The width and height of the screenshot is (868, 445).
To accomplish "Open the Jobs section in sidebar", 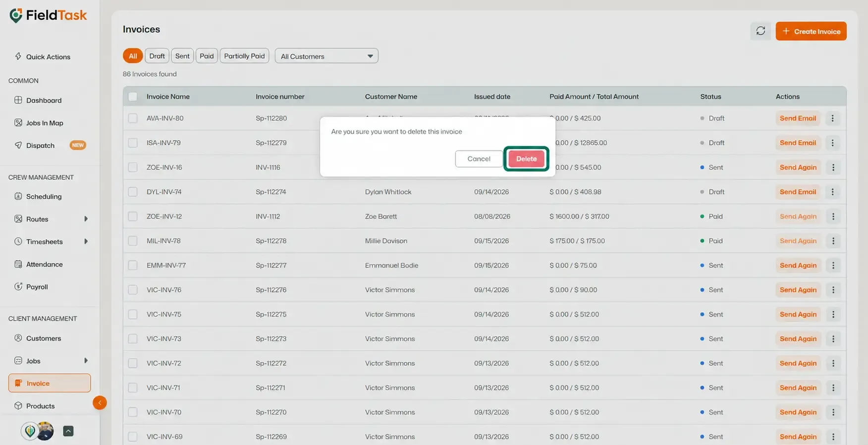I will pos(33,361).
